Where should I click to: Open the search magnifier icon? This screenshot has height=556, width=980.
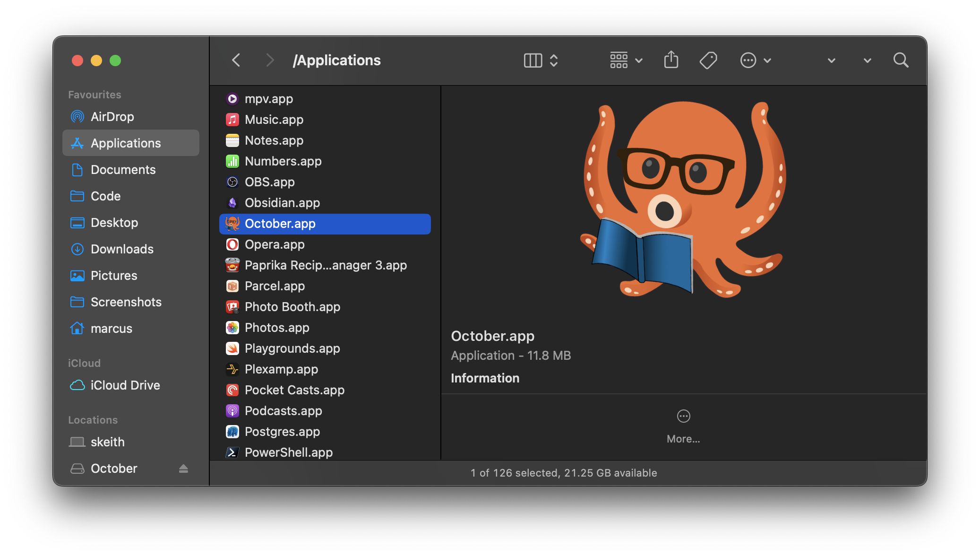(901, 60)
